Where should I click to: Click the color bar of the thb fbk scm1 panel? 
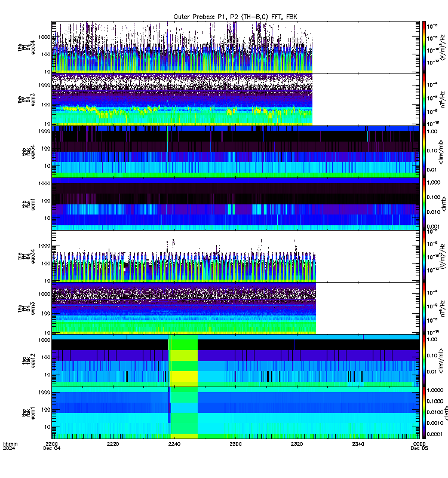click(424, 204)
